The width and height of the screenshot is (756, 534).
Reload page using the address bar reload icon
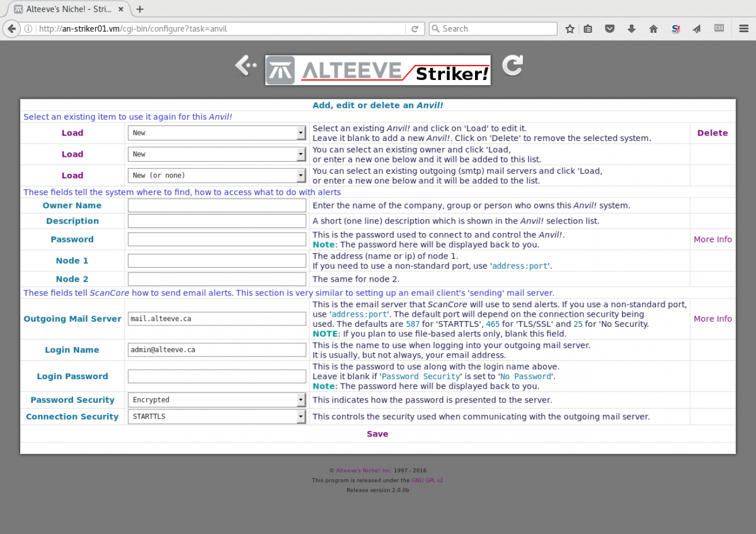click(x=415, y=29)
